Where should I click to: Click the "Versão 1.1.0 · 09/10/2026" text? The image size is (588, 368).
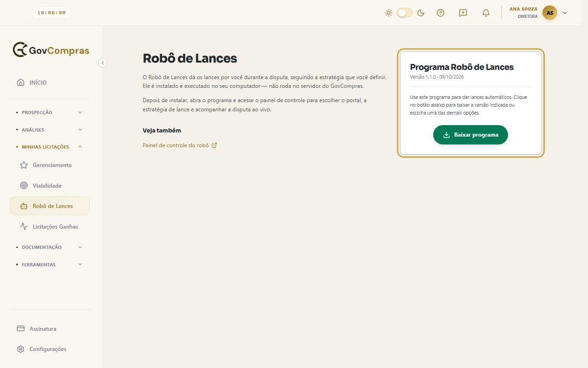437,77
